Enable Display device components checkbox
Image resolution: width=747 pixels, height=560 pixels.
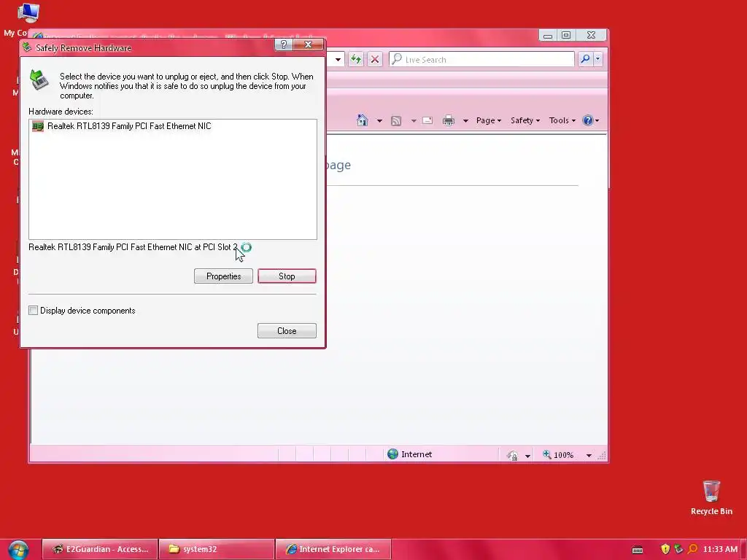tap(34, 311)
